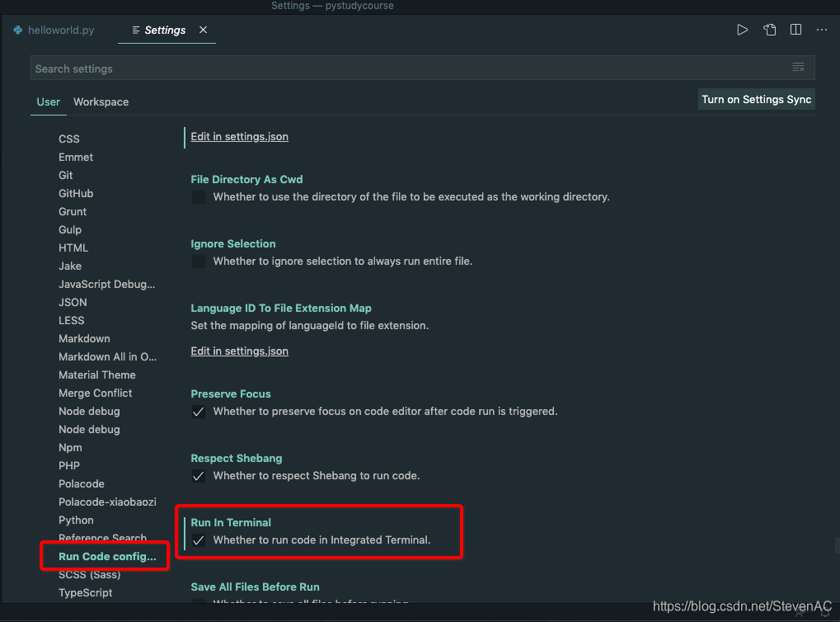840x622 pixels.
Task: Select JavaScript Debug... category
Action: pos(106,284)
